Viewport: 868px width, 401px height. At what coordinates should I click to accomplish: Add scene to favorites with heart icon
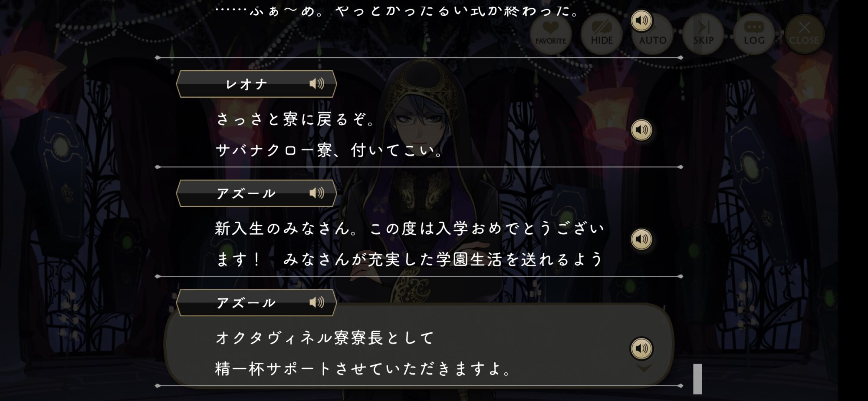coord(551,33)
